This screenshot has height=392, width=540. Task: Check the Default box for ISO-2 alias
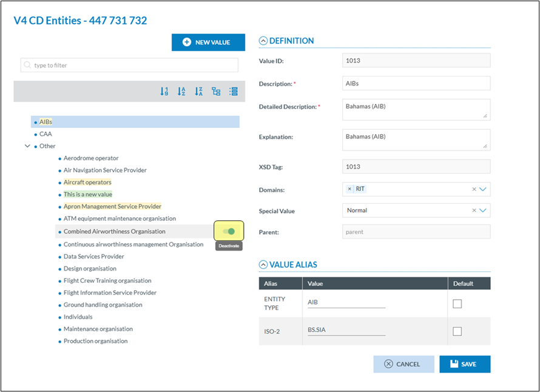pos(457,331)
